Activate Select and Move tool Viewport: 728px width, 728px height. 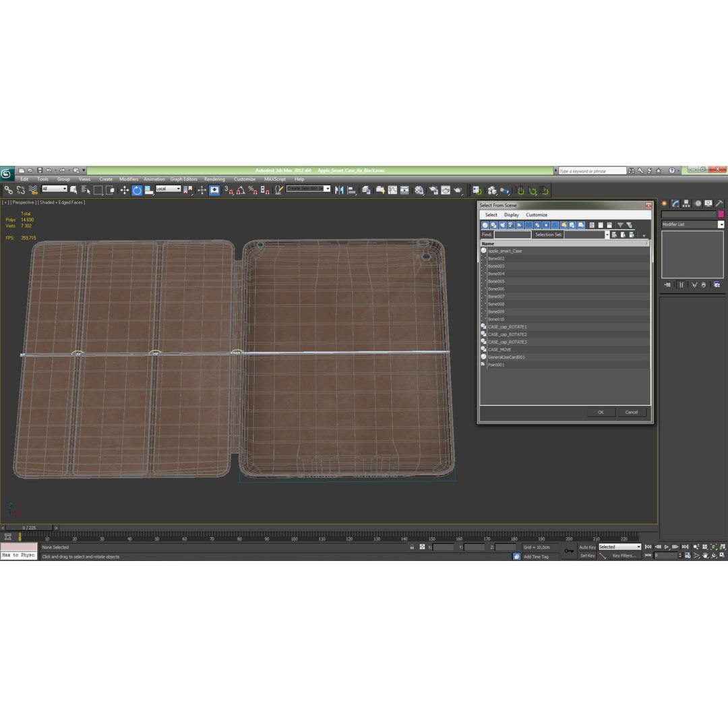tap(125, 190)
